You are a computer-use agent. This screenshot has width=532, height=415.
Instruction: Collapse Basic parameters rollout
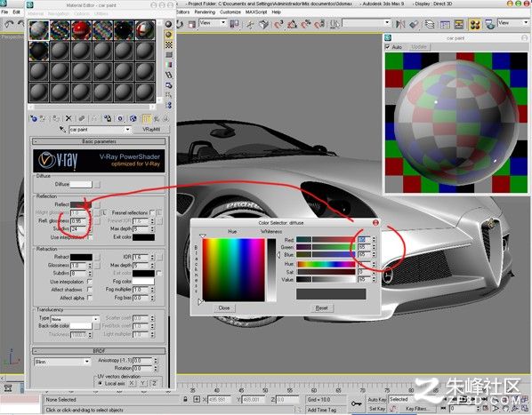click(x=99, y=141)
